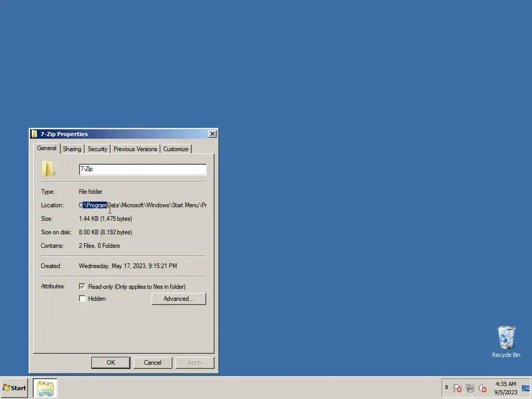Click Cancel in the Properties dialog
The height and width of the screenshot is (399, 532).
153,363
